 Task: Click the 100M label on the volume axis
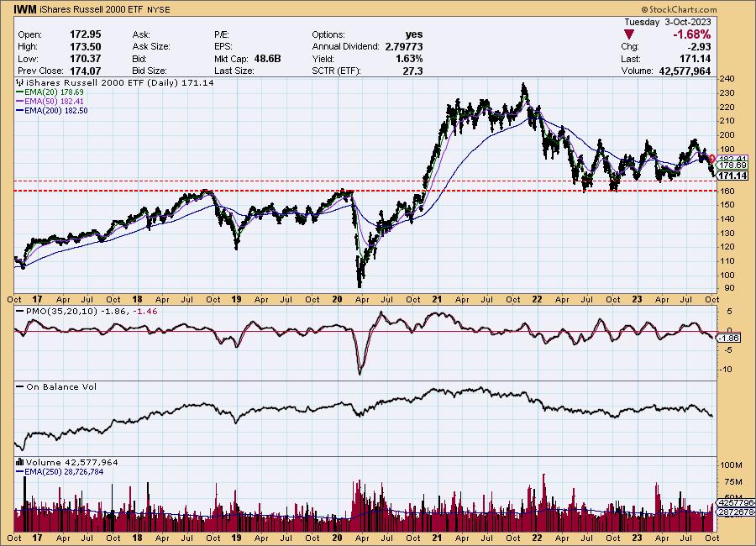coord(731,465)
